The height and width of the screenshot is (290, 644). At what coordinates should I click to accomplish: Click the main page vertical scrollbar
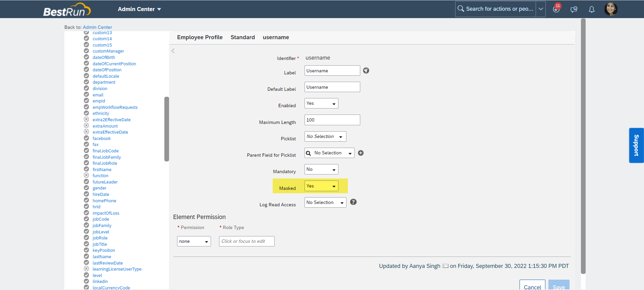point(583,146)
